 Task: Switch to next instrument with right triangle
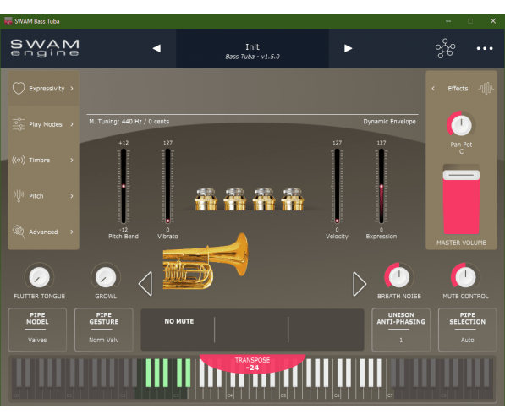coord(360,284)
